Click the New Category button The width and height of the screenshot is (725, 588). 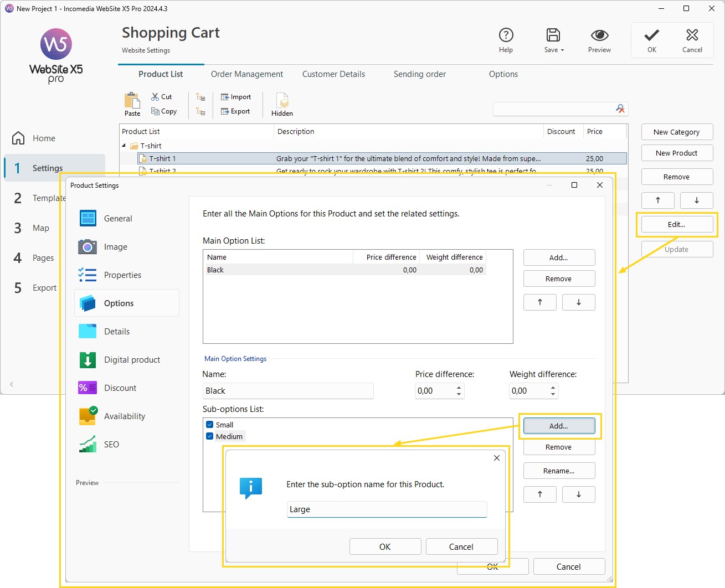[677, 132]
